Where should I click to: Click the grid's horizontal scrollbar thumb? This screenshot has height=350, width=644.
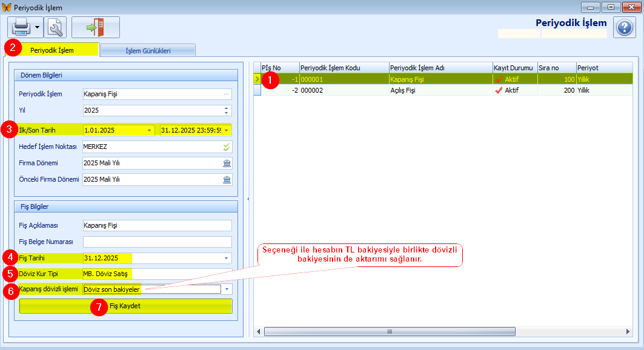click(x=389, y=331)
